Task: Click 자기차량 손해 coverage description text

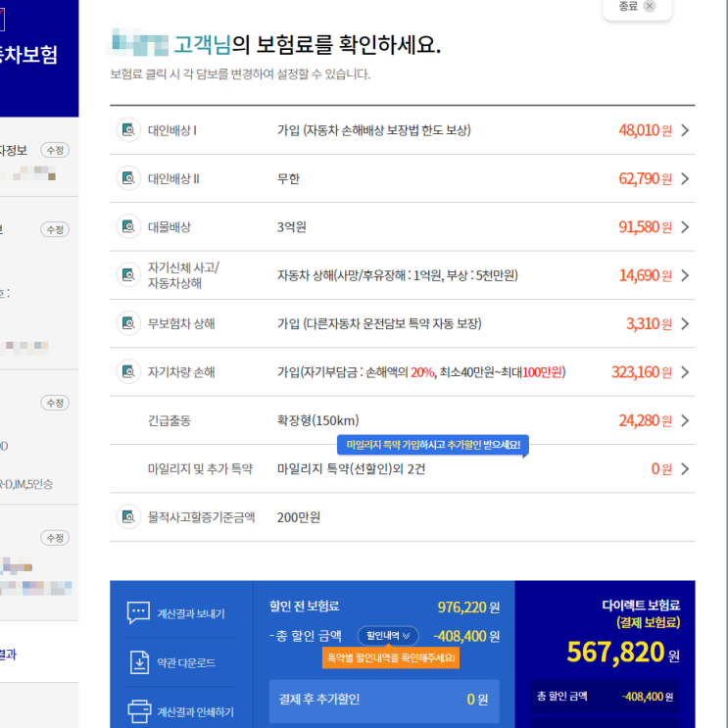Action: click(421, 372)
